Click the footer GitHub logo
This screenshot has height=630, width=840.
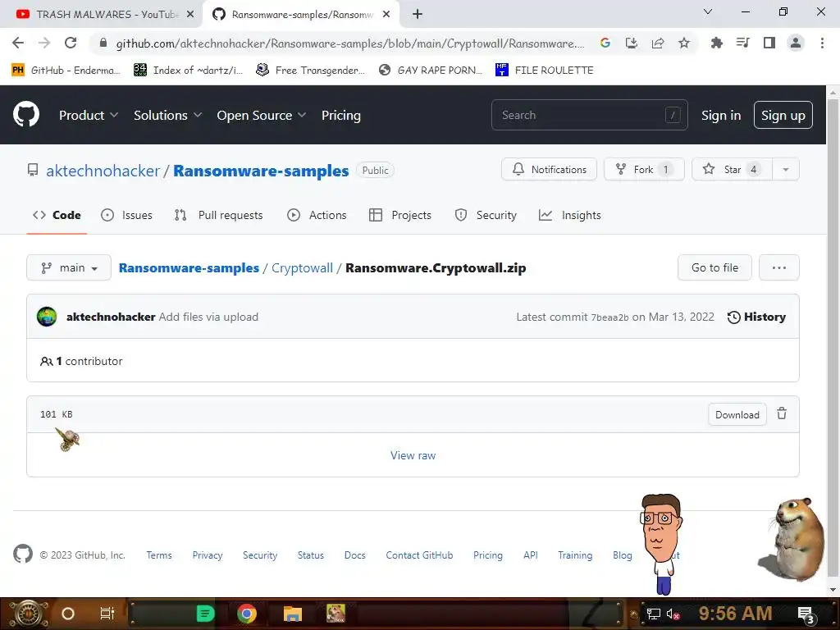[22, 554]
